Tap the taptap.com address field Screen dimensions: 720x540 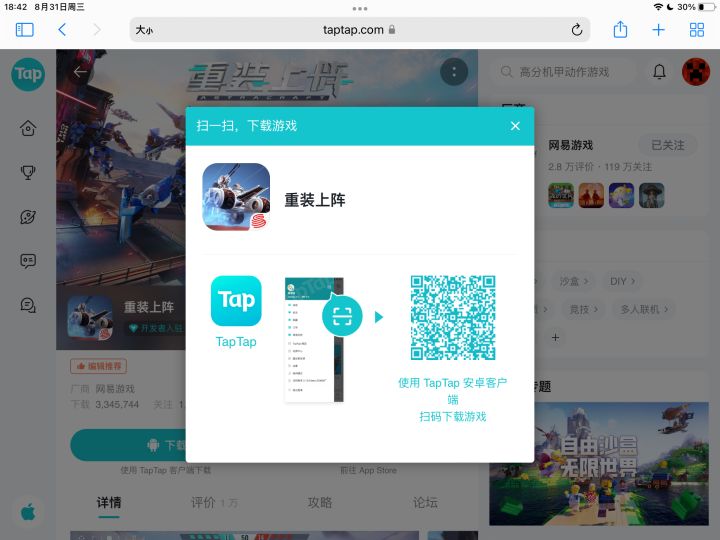pos(360,30)
